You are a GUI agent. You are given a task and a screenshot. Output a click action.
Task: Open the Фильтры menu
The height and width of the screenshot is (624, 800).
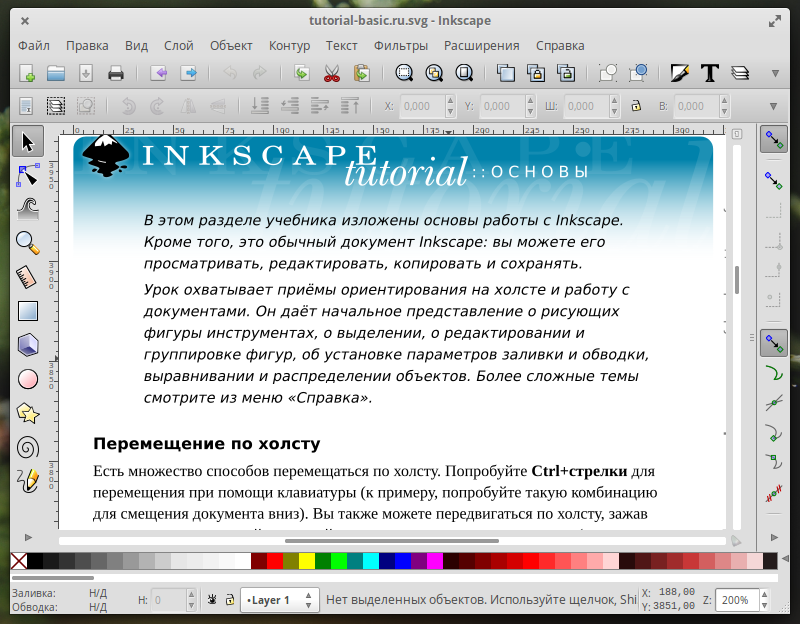[x=401, y=45]
